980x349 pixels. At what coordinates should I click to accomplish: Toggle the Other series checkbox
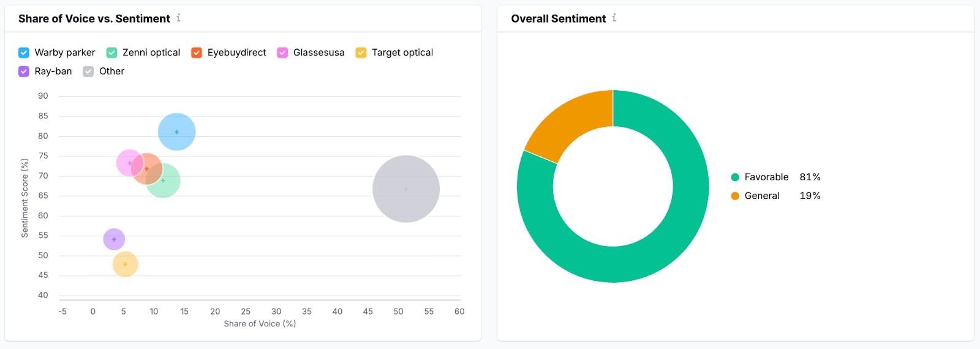pyautogui.click(x=88, y=71)
